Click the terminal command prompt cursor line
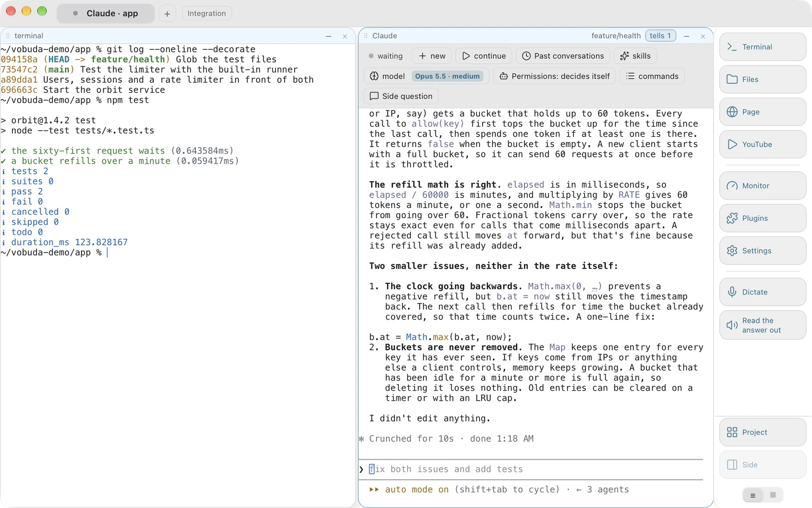This screenshot has height=508, width=812. [54, 252]
